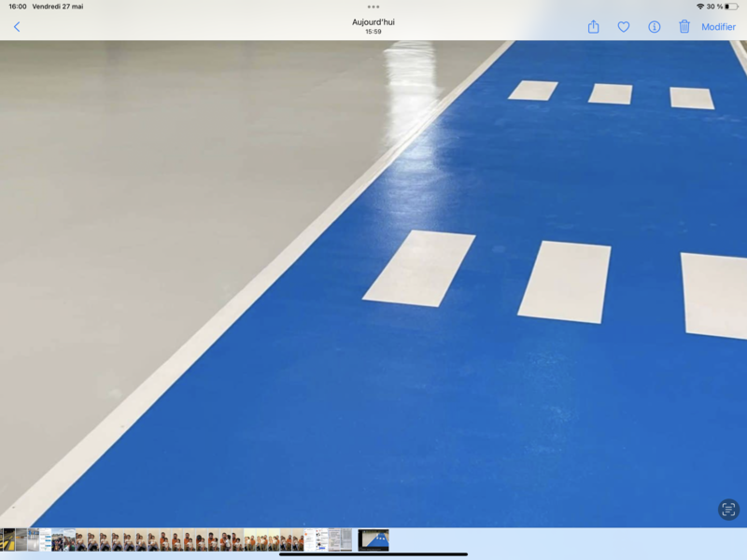Tap the Aujourd'hui date title
The image size is (747, 560).
coord(373,22)
